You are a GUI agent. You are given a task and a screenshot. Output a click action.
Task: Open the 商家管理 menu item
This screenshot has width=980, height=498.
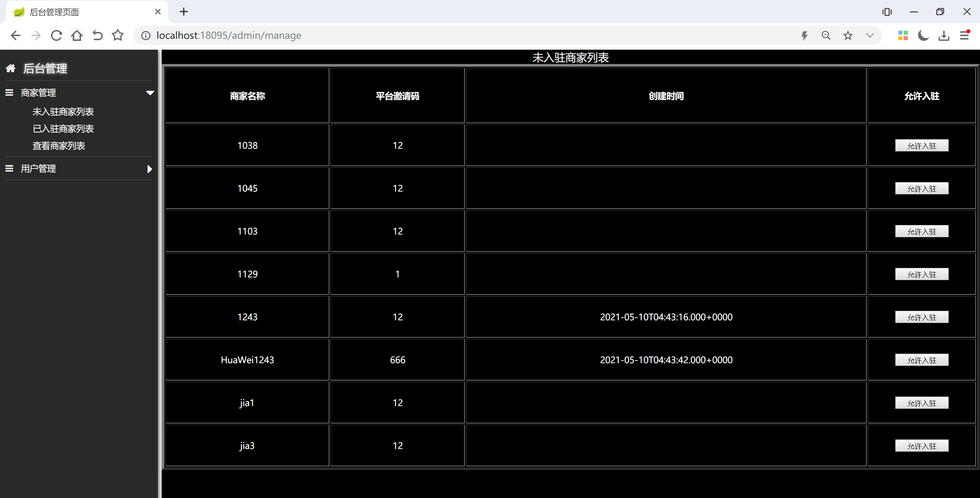pyautogui.click(x=38, y=93)
